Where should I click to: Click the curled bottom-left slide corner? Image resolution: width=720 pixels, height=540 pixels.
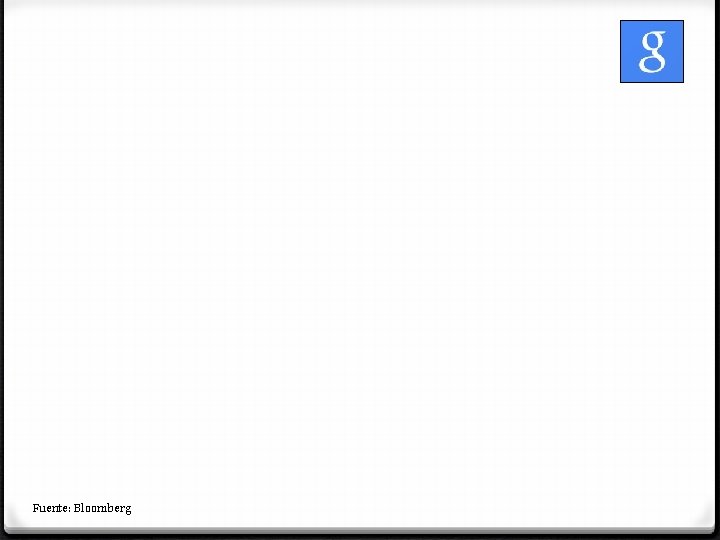coord(14,520)
